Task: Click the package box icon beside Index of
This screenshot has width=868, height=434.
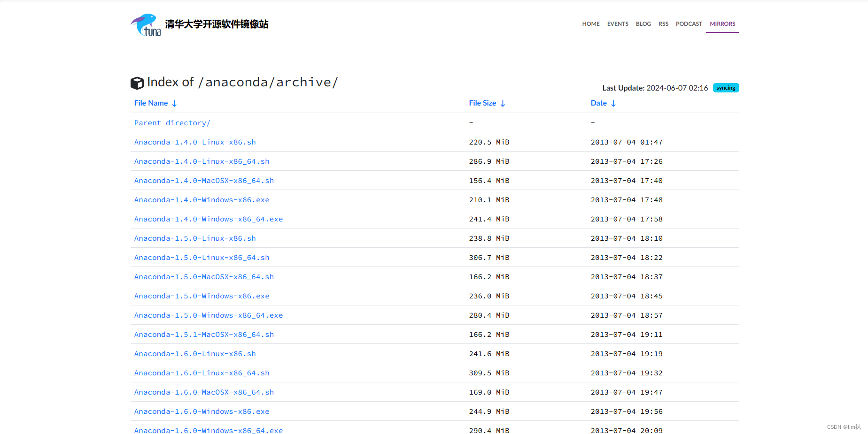Action: click(x=137, y=83)
